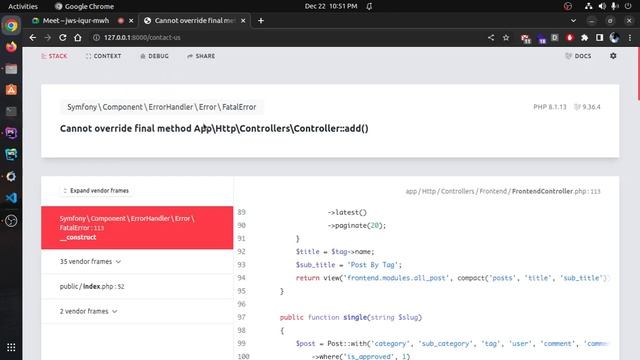
Task: Open the Chrome extensions puzzle icon
Action: point(584,38)
